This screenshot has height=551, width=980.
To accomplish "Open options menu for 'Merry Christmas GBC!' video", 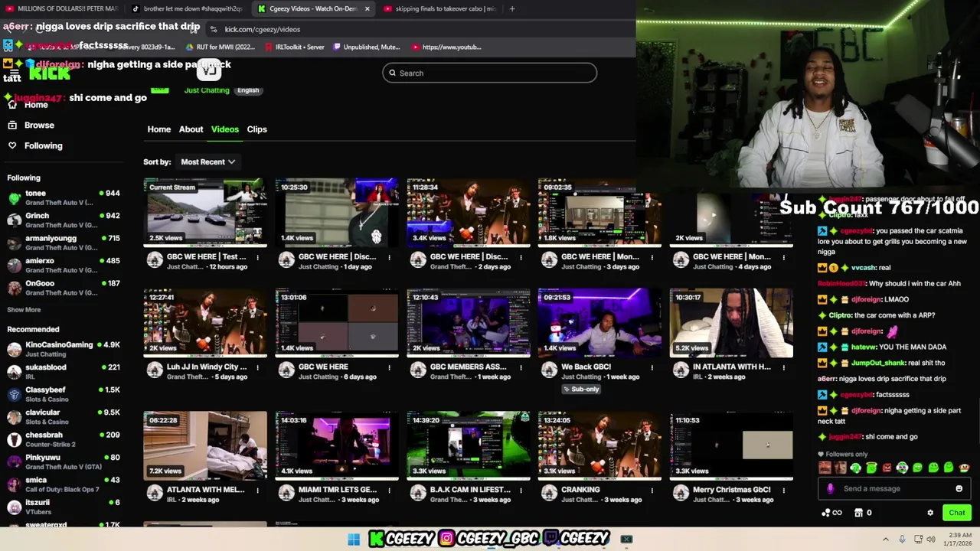I will (784, 490).
